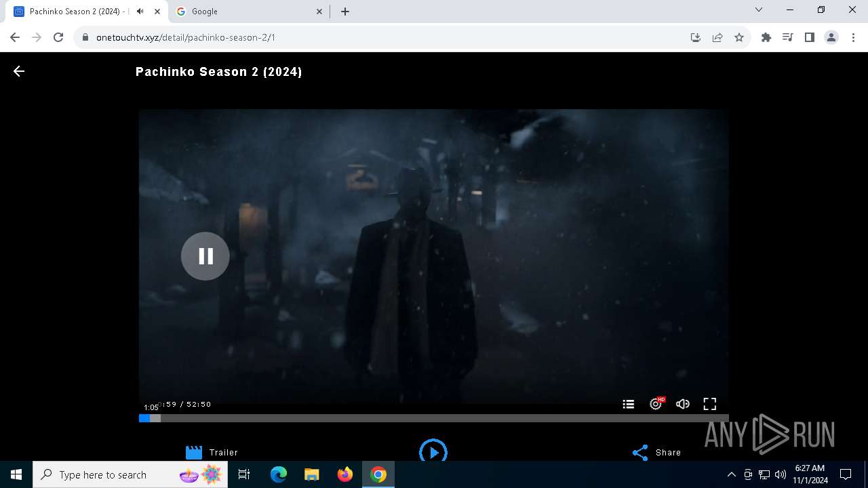Open the network tray icon
Screen dimensions: 868x488
point(764,474)
